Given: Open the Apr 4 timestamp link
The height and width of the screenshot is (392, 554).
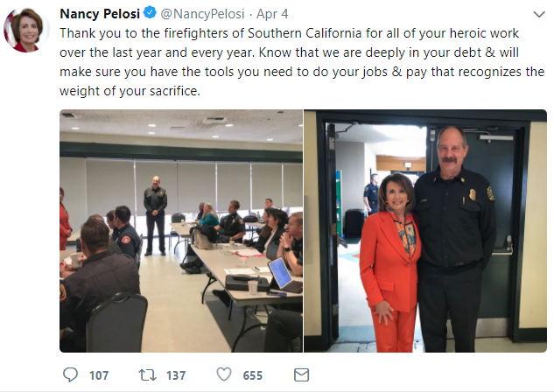Looking at the screenshot, I should (x=265, y=14).
